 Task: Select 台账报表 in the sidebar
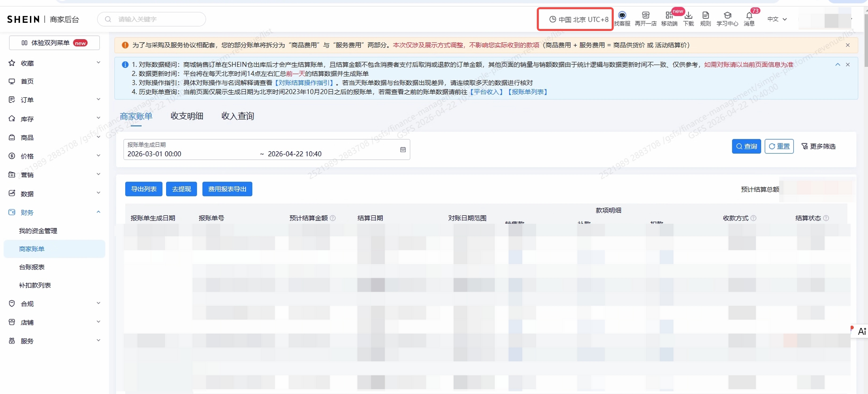(x=32, y=267)
